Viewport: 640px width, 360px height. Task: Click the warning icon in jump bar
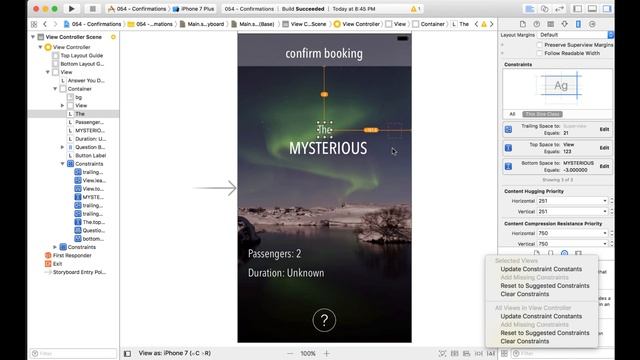(x=484, y=24)
